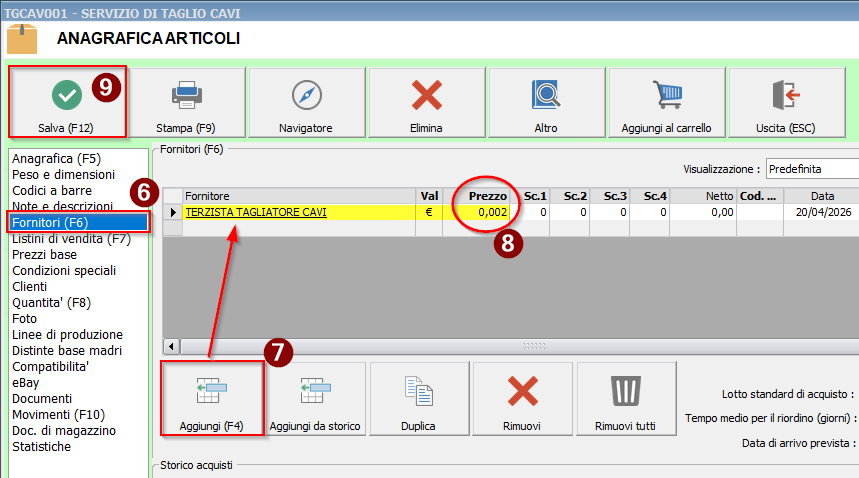This screenshot has height=478, width=859.
Task: Exit with the Uscita (ESC) door icon
Action: point(786,102)
